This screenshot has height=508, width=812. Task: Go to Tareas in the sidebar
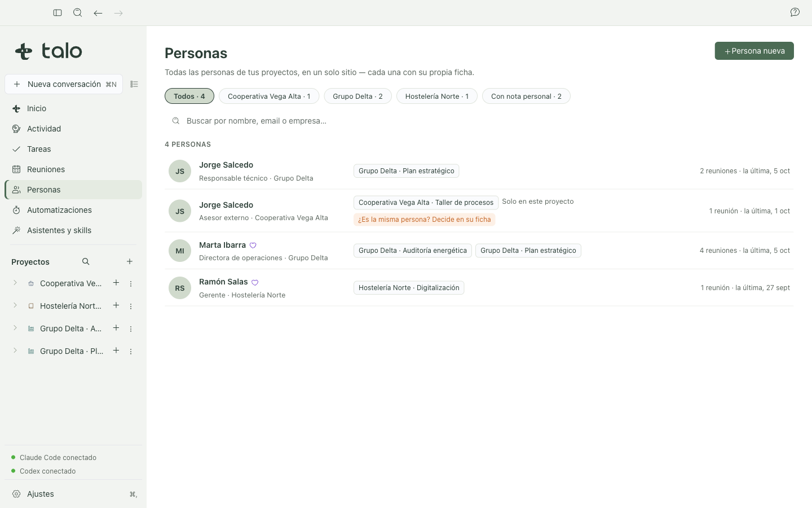pyautogui.click(x=73, y=149)
